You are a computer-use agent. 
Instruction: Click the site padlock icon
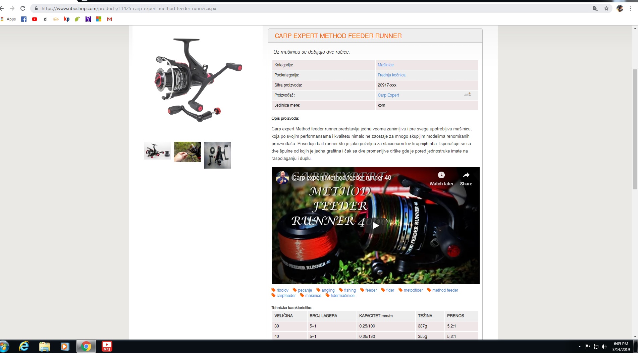[x=36, y=8]
